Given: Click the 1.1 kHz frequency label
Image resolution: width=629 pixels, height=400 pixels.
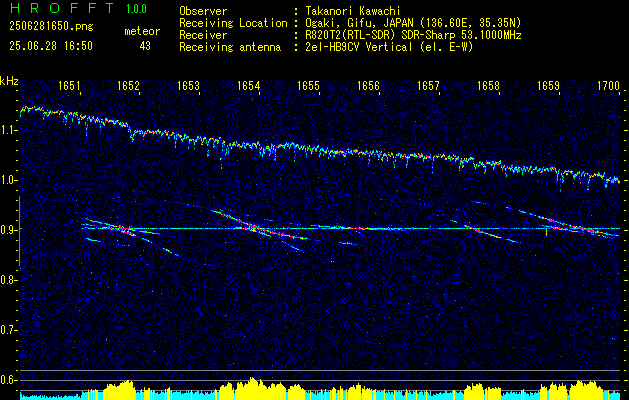Looking at the screenshot, I should click(8, 130).
